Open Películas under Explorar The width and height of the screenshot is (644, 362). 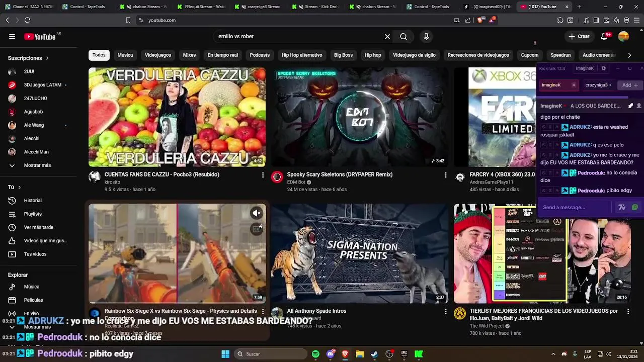tap(33, 300)
